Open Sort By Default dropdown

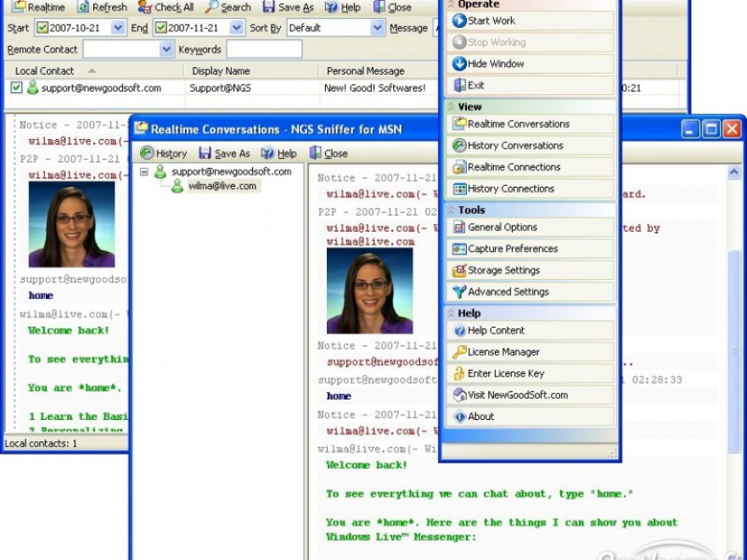pyautogui.click(x=335, y=28)
